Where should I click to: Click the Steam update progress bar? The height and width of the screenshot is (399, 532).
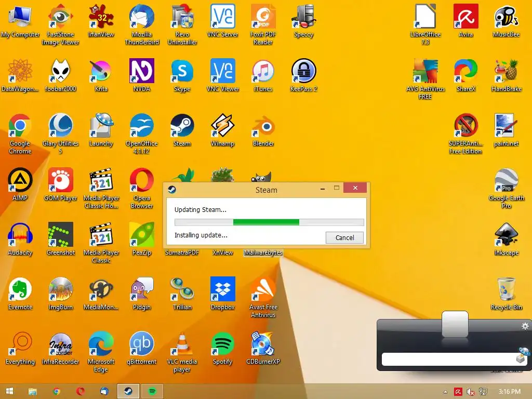coord(269,222)
